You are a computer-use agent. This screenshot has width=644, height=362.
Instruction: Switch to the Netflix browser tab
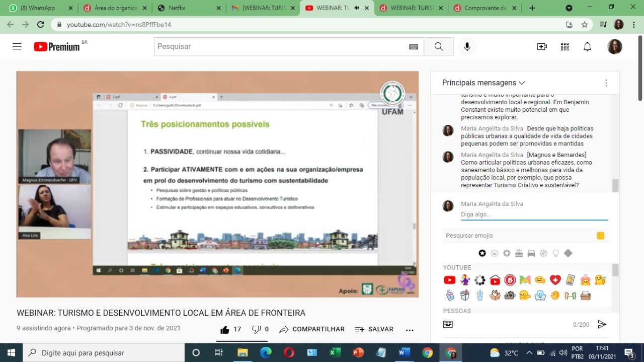coord(186,8)
